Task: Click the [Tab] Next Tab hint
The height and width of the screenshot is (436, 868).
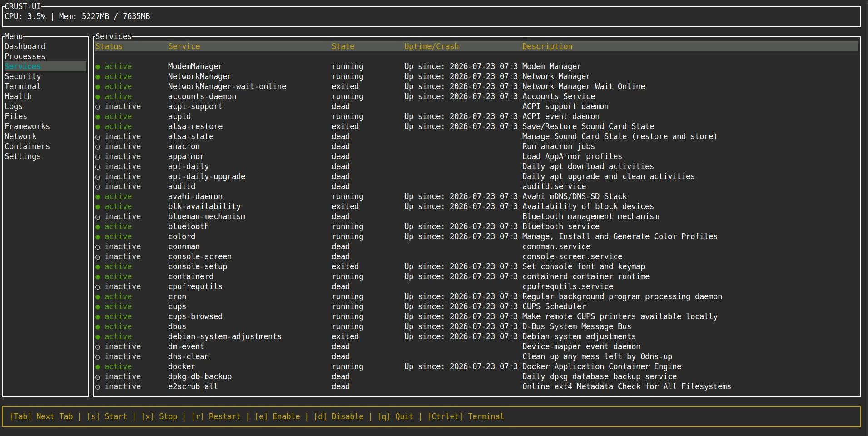Action: [x=41, y=416]
